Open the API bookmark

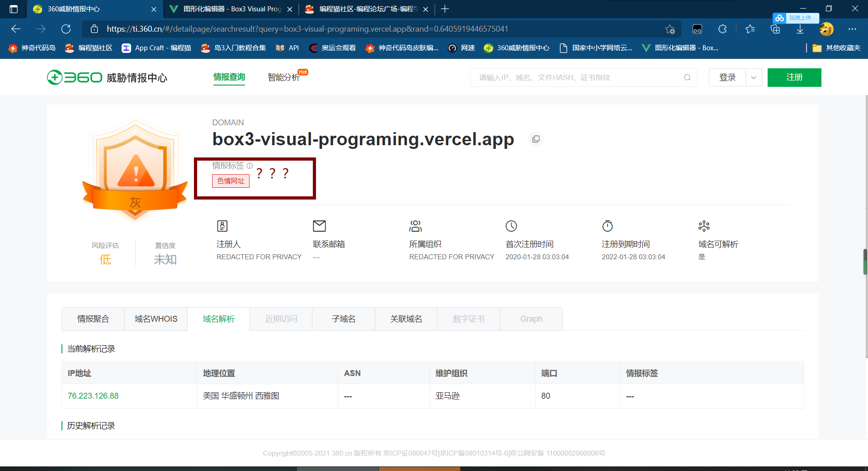click(x=288, y=48)
